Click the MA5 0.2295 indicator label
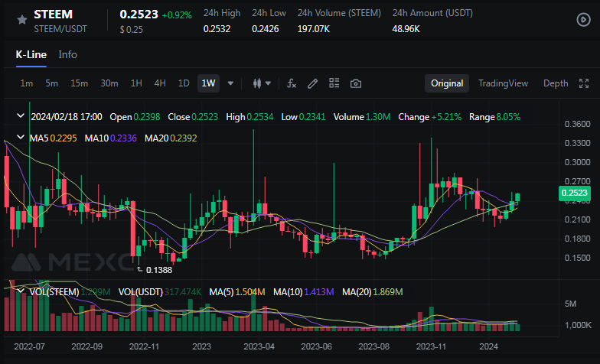Viewport: 600px width, 364px height. coord(54,138)
